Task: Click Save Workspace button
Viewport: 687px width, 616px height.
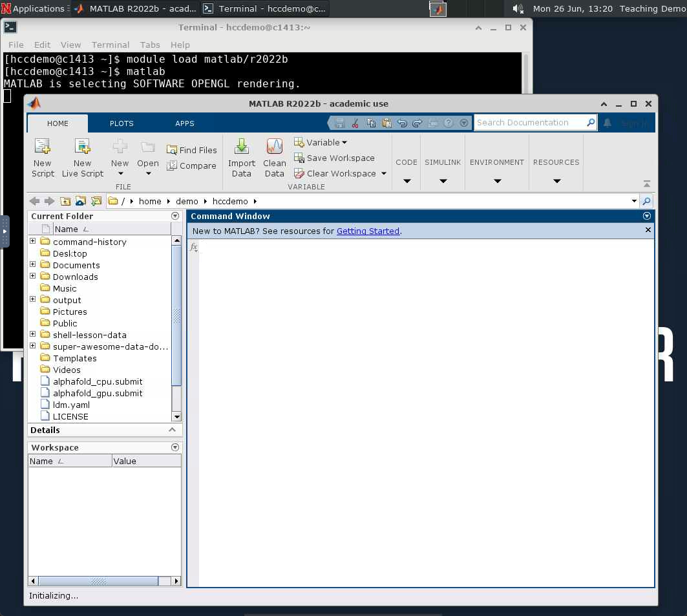Action: click(x=334, y=158)
